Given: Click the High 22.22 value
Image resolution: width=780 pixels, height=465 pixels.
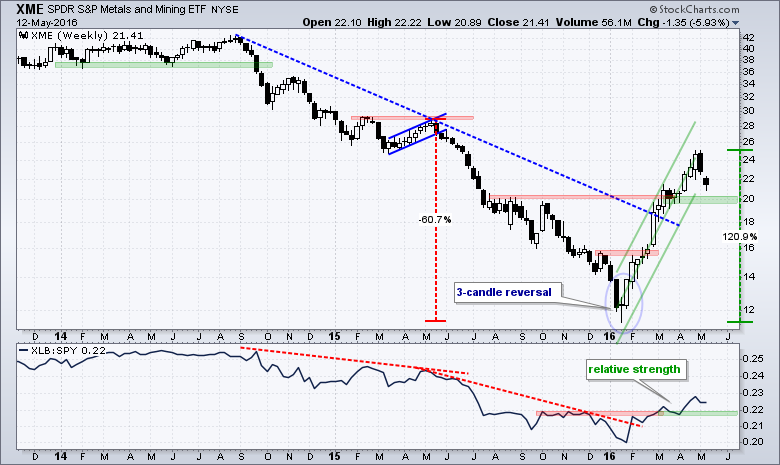Looking at the screenshot, I should click(394, 22).
